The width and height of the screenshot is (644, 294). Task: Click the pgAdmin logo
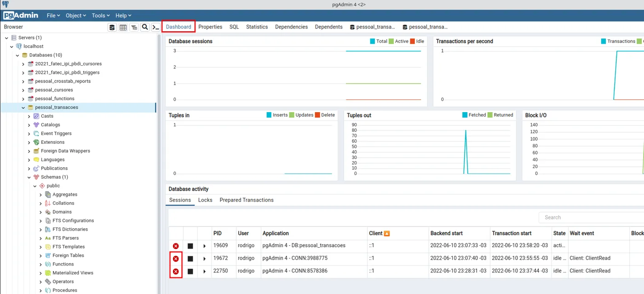(x=21, y=15)
